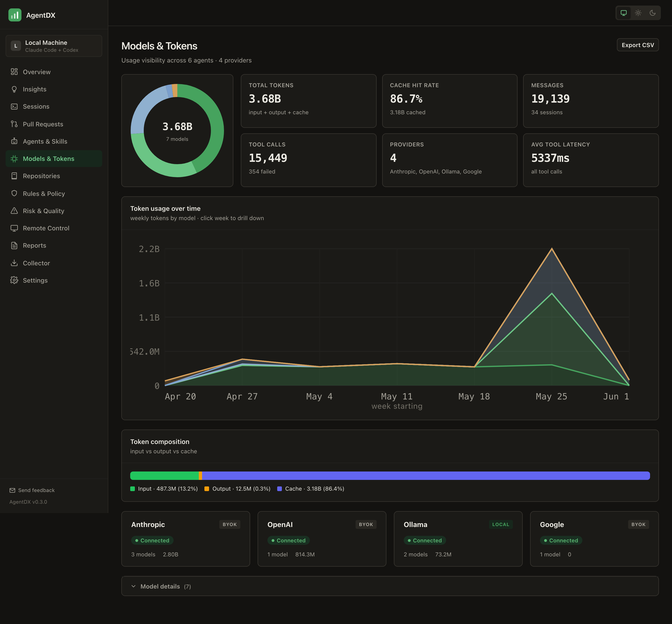Navigate to Pull Requests
This screenshot has width=672, height=624.
[x=54, y=124]
